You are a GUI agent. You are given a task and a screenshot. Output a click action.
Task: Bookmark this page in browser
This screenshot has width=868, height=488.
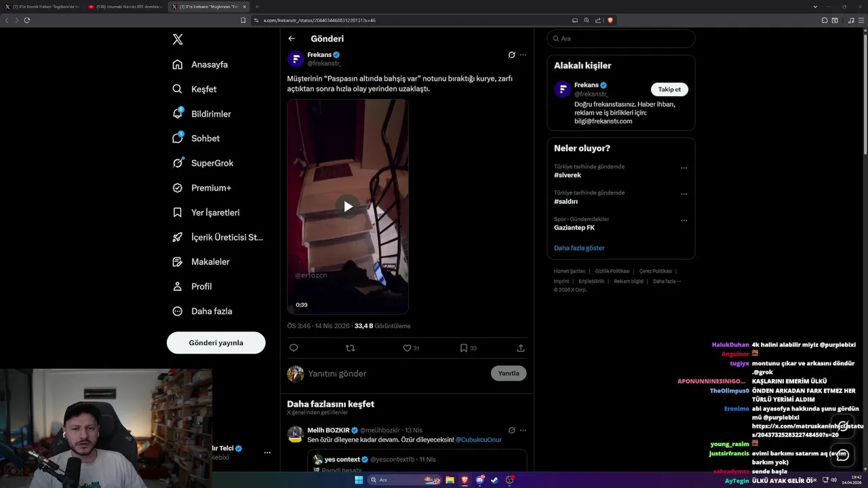[x=243, y=20]
